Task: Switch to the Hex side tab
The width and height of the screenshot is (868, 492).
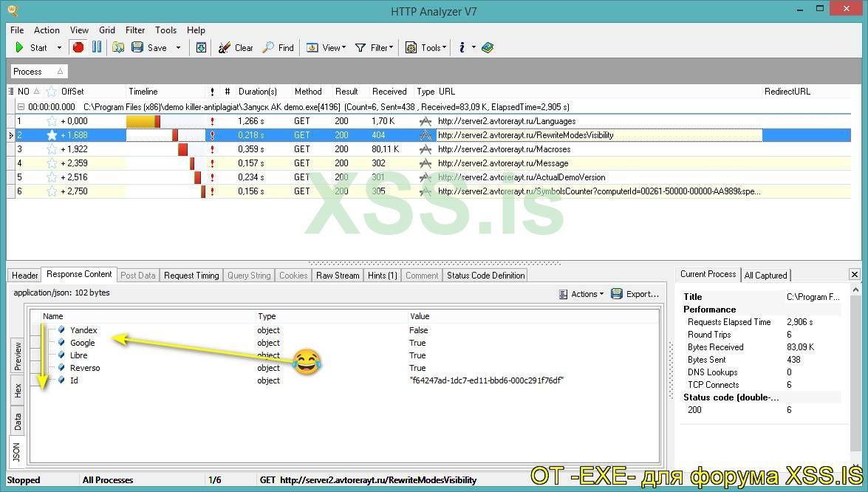Action: tap(18, 391)
